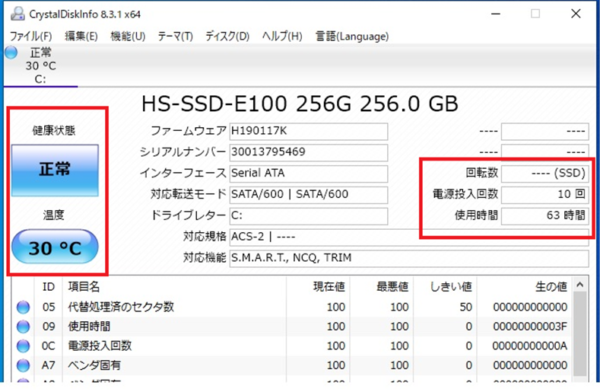This screenshot has width=600, height=392.
Task: Click the ID column header
Action: [x=49, y=286]
